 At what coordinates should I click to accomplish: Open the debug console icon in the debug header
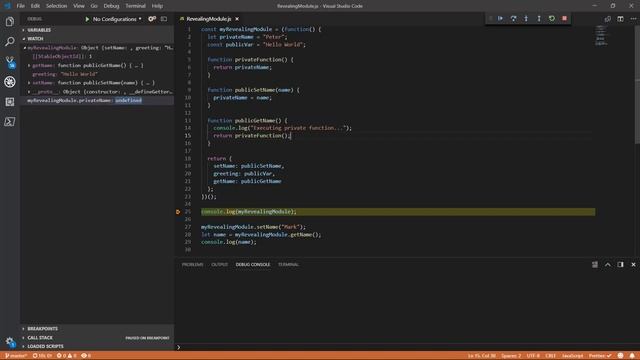[164, 19]
